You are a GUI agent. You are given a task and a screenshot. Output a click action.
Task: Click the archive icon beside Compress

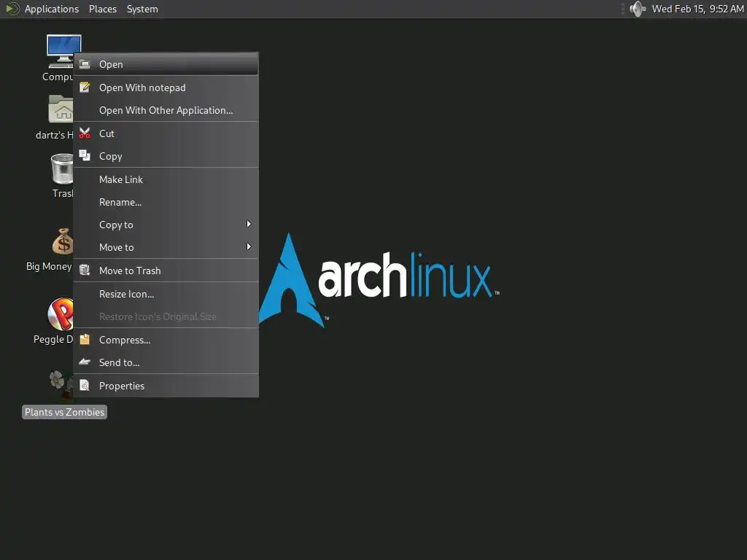[x=85, y=340]
